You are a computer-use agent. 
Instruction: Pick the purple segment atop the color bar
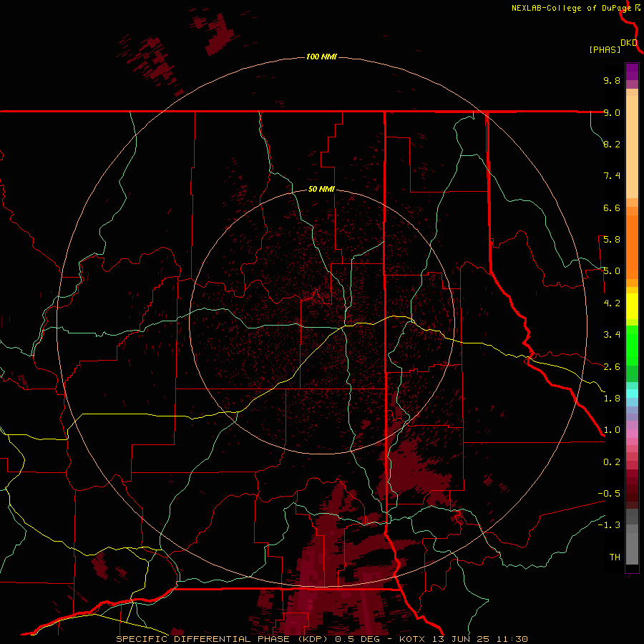click(x=632, y=72)
